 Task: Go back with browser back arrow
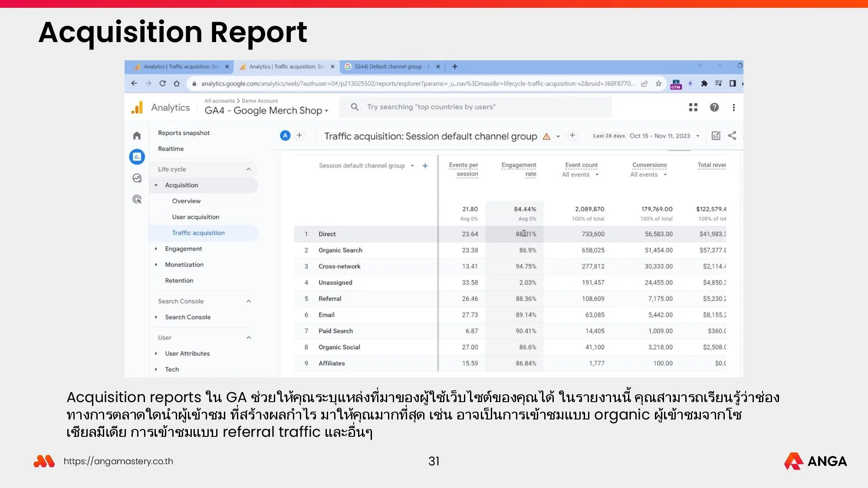(134, 83)
